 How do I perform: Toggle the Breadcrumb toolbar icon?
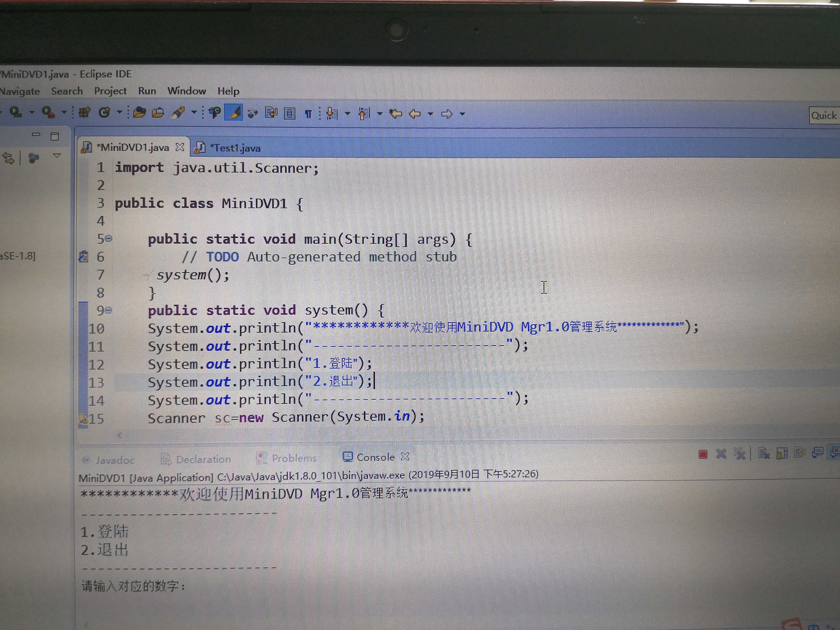coord(215,112)
